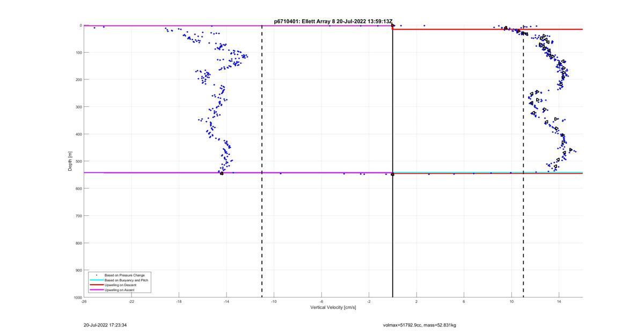Click the timestamp "20-Jul-2022 17:23:34"
This screenshot has width=644, height=334.
(105, 325)
